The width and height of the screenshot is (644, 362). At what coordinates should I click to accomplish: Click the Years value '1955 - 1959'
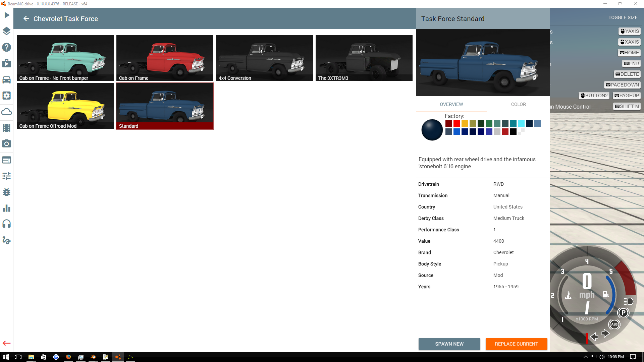(x=506, y=287)
